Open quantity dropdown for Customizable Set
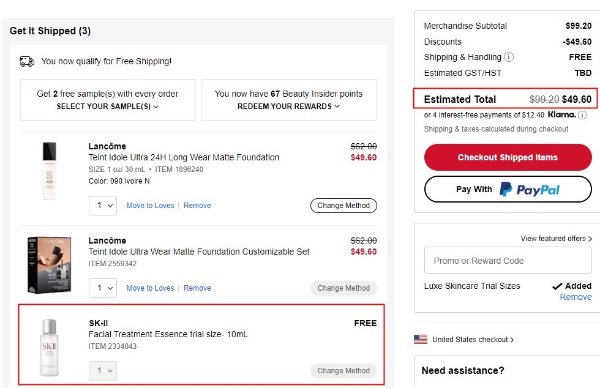Viewport: 600px width, 388px height. 103,288
